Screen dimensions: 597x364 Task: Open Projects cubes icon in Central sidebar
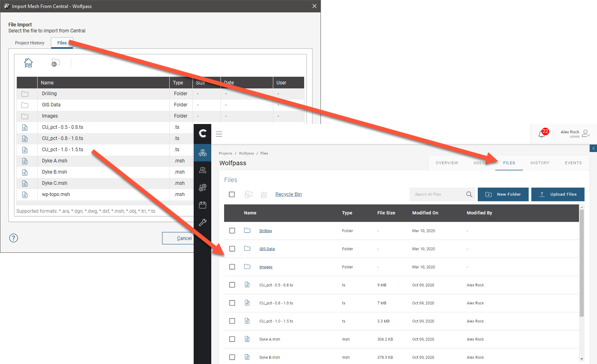[x=203, y=152]
